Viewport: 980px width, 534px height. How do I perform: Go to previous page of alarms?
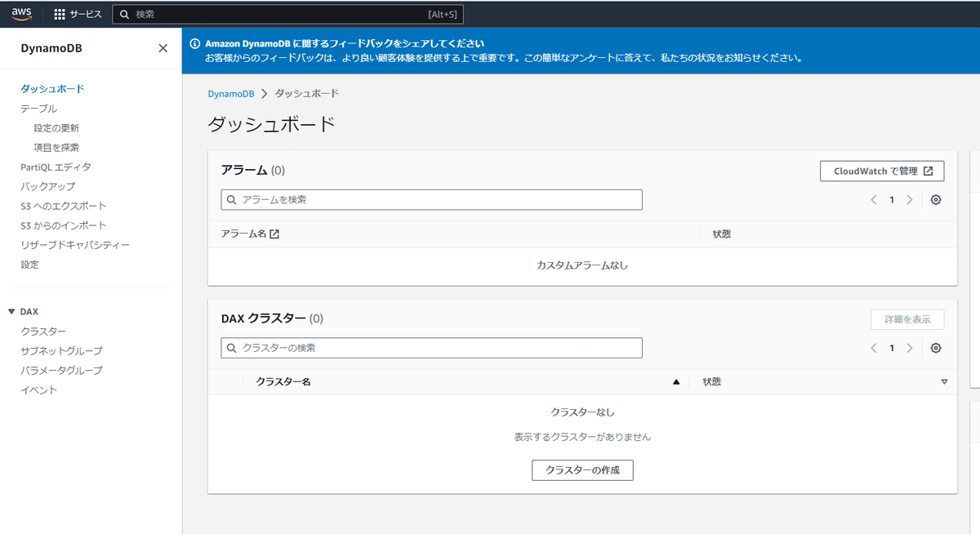(x=874, y=200)
